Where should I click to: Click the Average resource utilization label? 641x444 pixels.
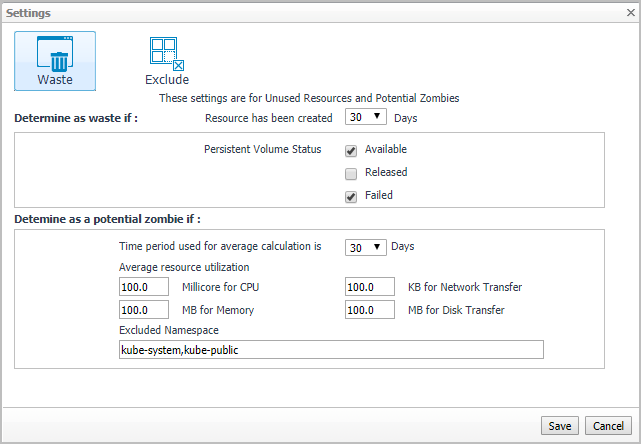pyautogui.click(x=182, y=268)
